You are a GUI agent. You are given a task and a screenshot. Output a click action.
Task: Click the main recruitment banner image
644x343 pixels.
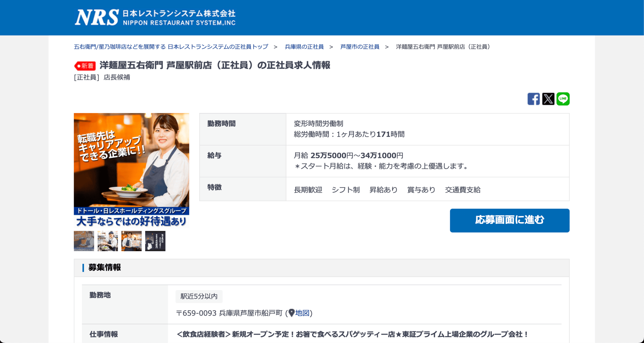click(x=131, y=171)
